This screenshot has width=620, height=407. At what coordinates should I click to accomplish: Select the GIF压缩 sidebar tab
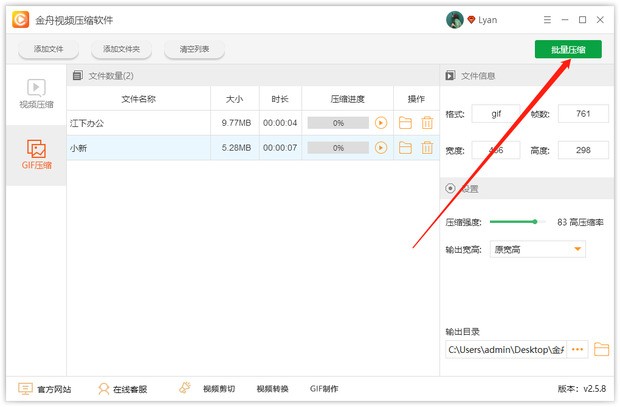click(35, 154)
